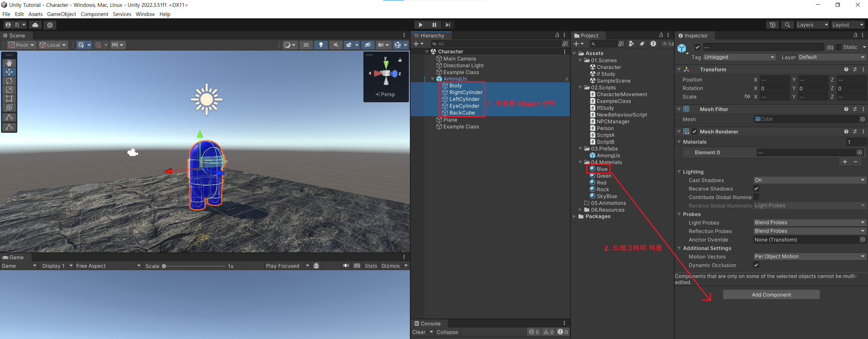Click Element 0 material picker circle

[x=860, y=153]
